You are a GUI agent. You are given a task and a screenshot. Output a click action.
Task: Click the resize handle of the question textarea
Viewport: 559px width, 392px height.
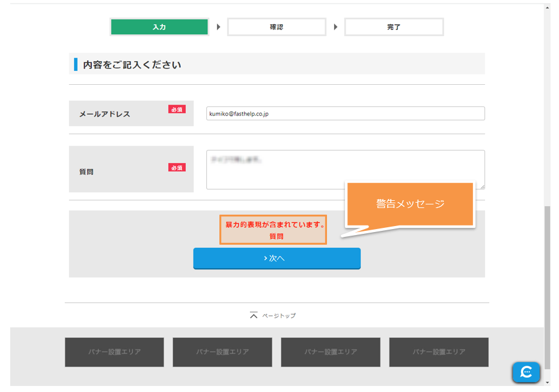tap(481, 186)
